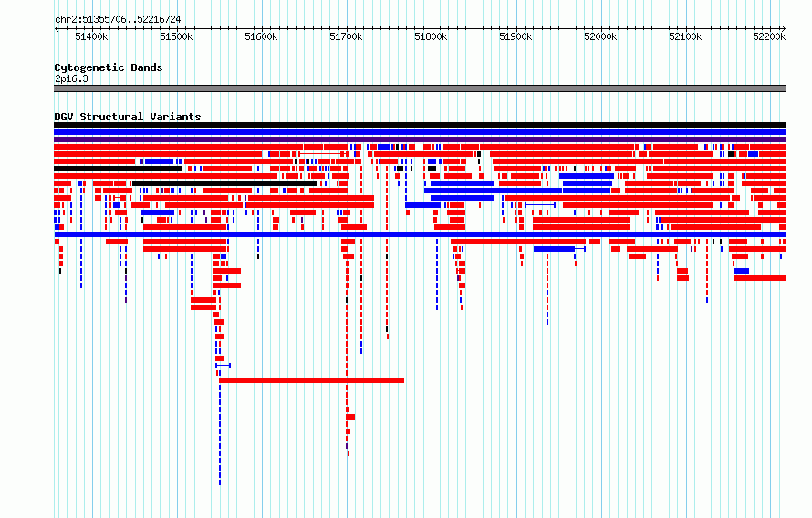Select the isolated long red variant from 51550k to 51770k
The height and width of the screenshot is (518, 812).
coord(312,380)
